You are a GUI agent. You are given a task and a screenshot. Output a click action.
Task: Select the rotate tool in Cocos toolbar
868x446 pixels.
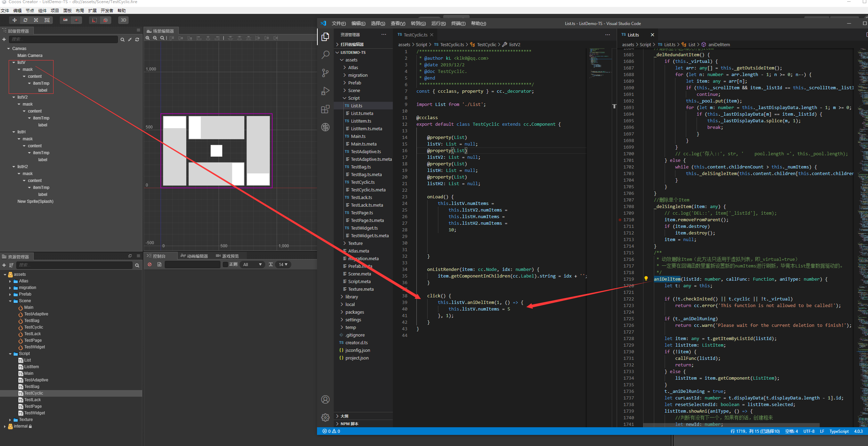(x=25, y=20)
